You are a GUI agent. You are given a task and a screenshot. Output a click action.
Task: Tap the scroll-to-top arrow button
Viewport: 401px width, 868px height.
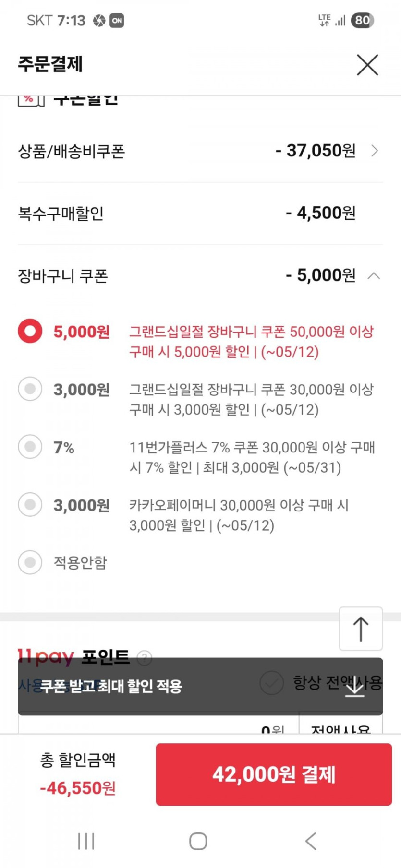tap(361, 629)
